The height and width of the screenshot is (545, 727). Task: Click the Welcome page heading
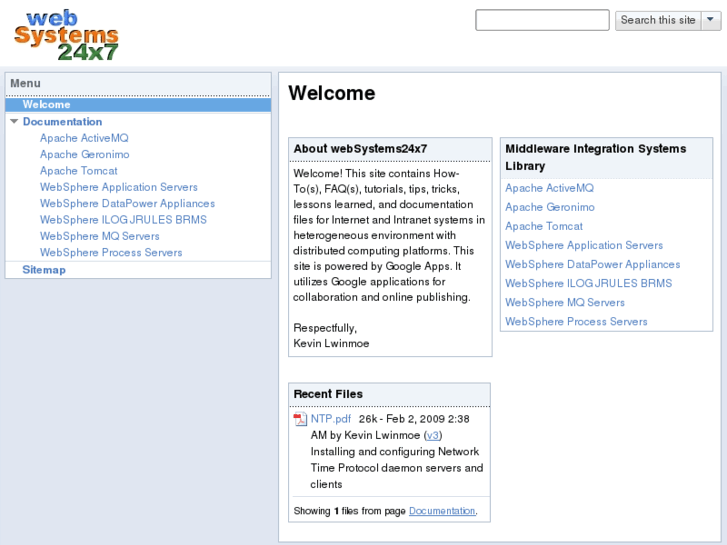tap(332, 93)
